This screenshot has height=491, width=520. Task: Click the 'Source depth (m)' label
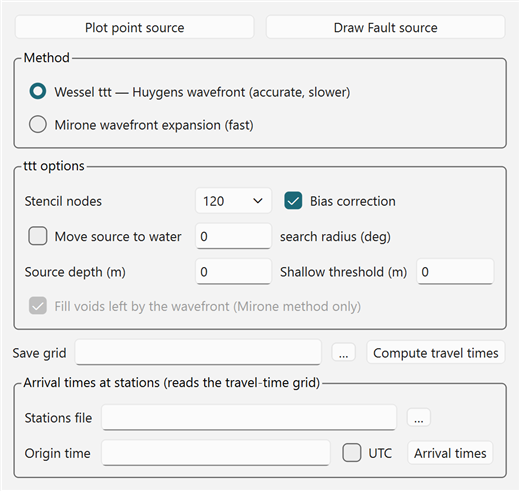(x=75, y=272)
